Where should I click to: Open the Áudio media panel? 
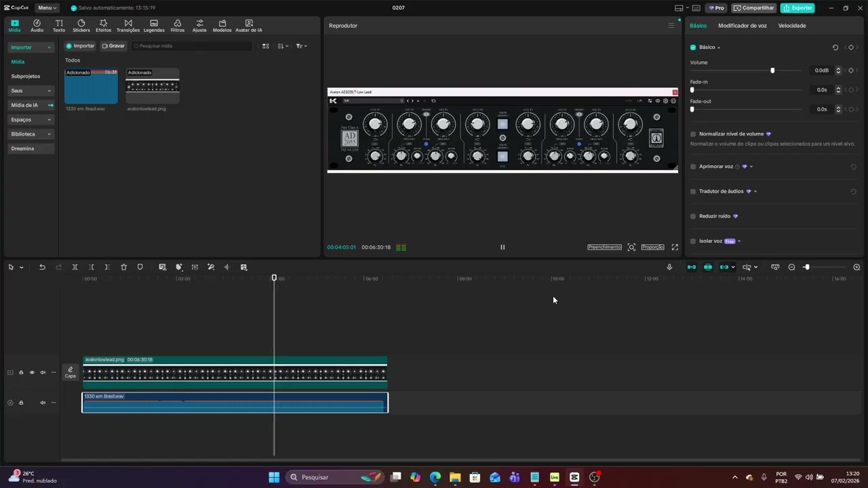[37, 26]
